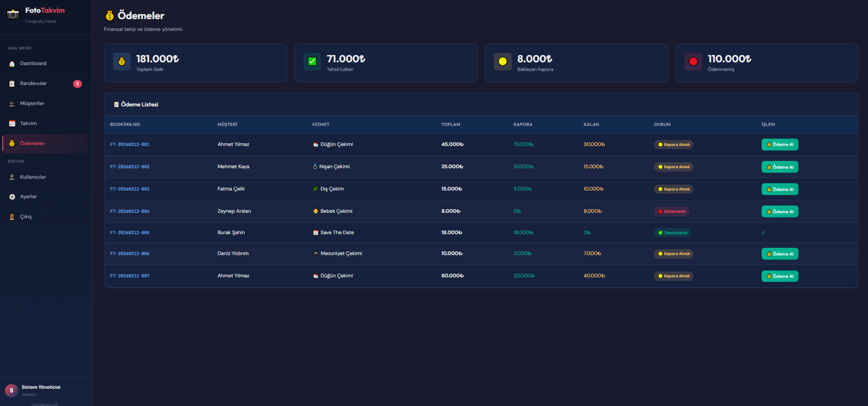This screenshot has width=868, height=406.
Task: Click the money bag icon on Toplam Gelir card
Action: coord(122,61)
